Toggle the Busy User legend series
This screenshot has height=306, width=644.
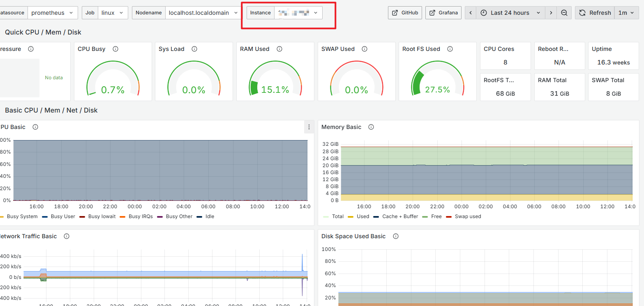(x=62, y=216)
